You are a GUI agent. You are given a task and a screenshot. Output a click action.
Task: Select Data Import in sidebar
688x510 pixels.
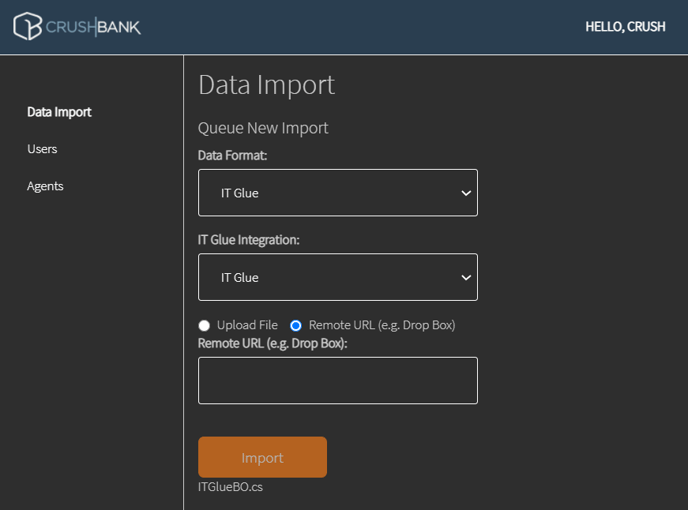(59, 112)
